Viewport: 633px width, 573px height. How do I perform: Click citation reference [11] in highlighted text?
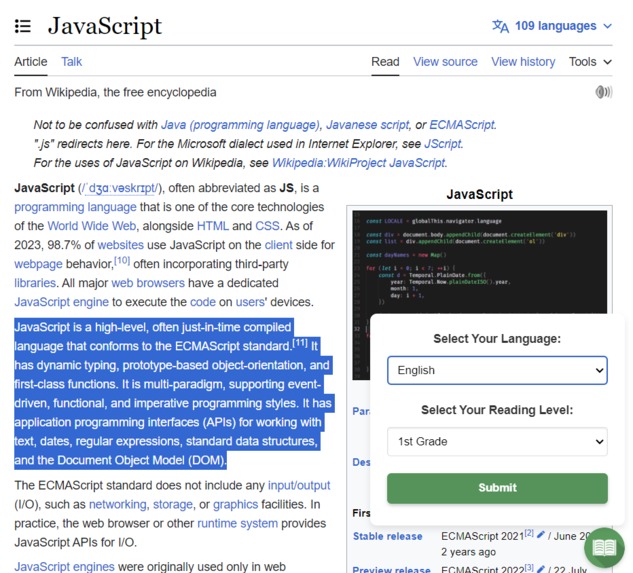[x=300, y=343]
